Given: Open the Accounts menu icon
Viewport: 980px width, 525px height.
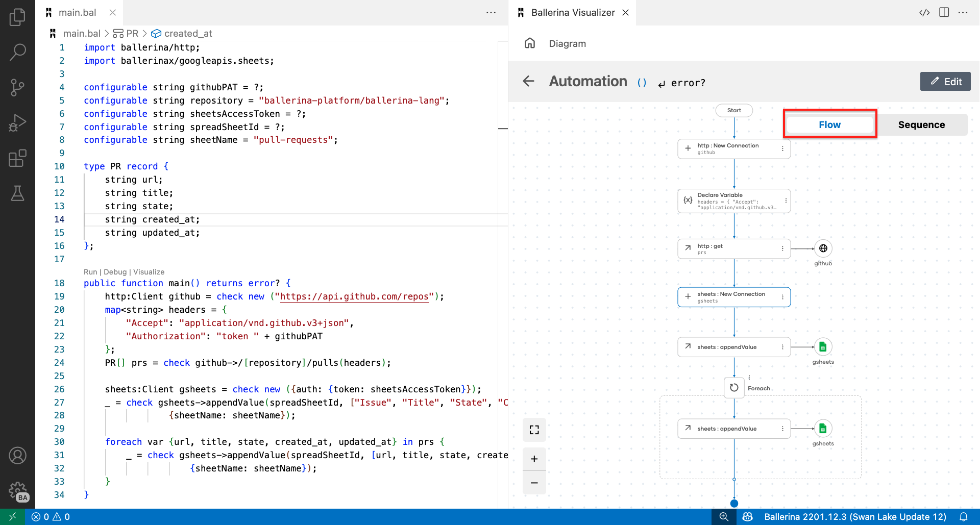Looking at the screenshot, I should [17, 455].
